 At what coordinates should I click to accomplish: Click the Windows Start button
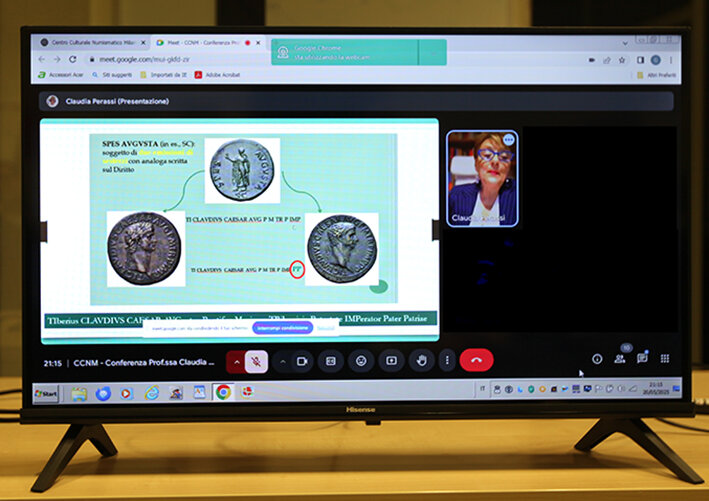46,393
